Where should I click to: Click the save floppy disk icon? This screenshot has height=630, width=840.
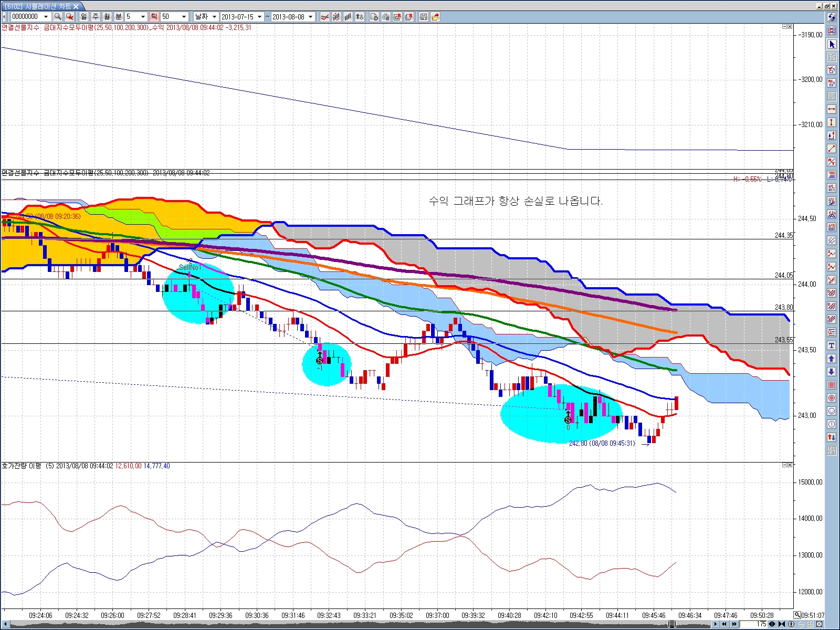pos(423,17)
